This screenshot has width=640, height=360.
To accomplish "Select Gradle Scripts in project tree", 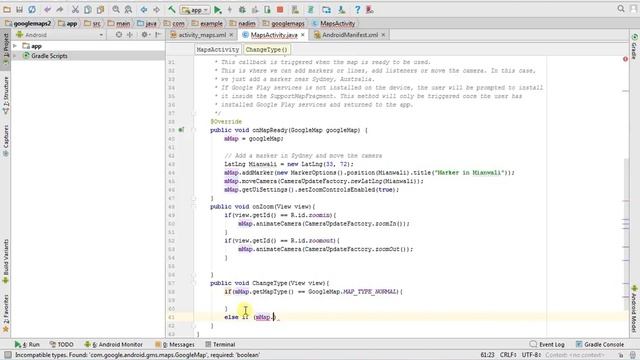I will tap(49, 56).
